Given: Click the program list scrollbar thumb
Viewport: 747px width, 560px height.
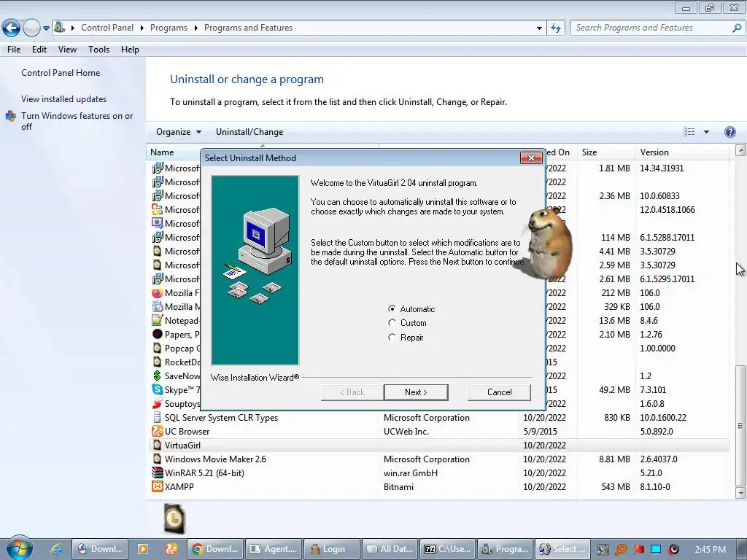Looking at the screenshot, I should [740, 425].
